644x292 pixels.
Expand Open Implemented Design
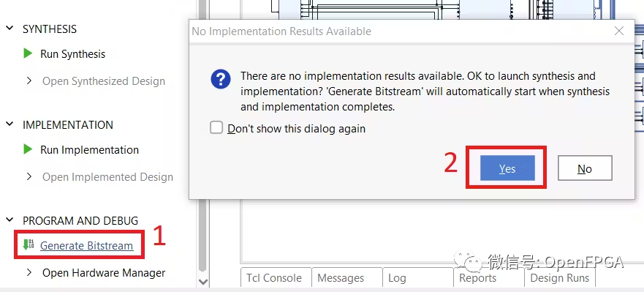(x=29, y=176)
